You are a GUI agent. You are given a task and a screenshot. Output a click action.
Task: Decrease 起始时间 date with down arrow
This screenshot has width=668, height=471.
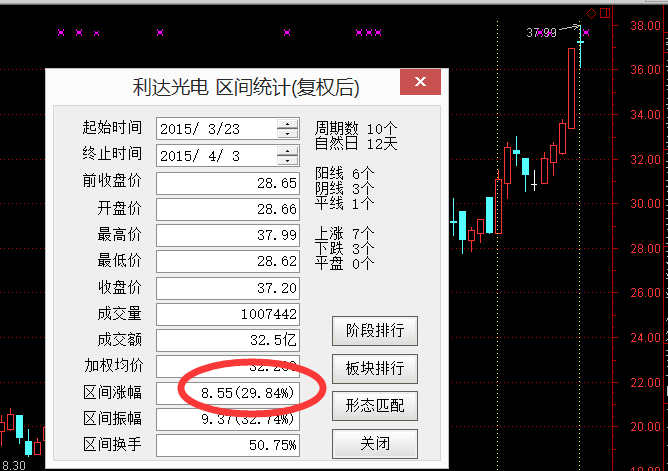(288, 134)
